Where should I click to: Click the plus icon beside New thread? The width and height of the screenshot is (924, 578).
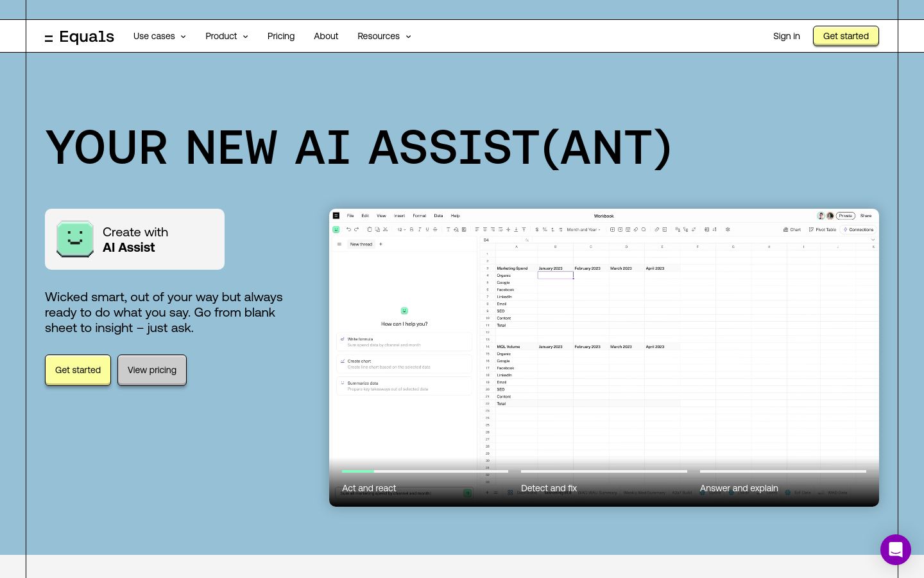381,244
